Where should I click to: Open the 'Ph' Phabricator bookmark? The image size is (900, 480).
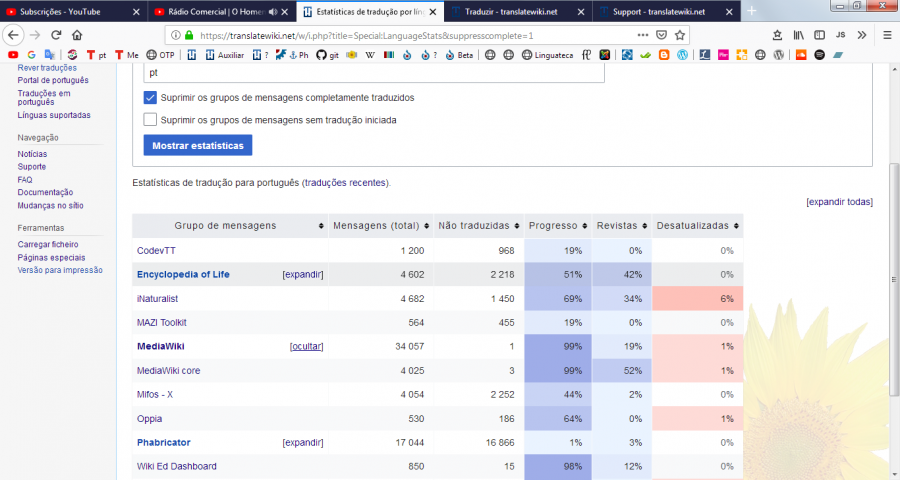pyautogui.click(x=298, y=55)
